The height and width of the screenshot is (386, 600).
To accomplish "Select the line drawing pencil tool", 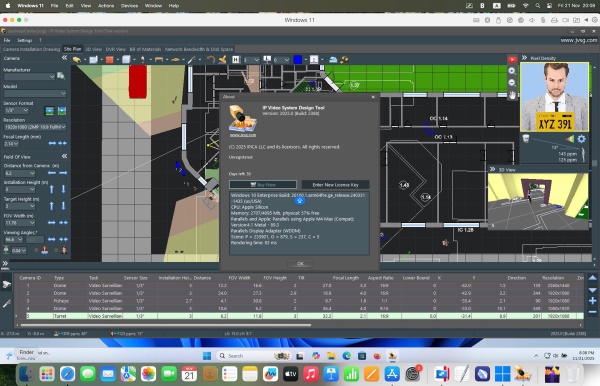I will (192, 60).
